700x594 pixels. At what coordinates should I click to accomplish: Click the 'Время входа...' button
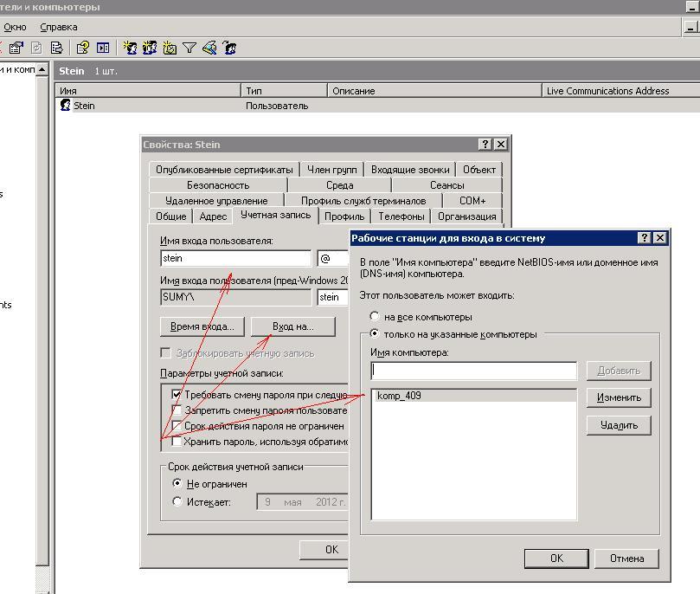tap(202, 326)
